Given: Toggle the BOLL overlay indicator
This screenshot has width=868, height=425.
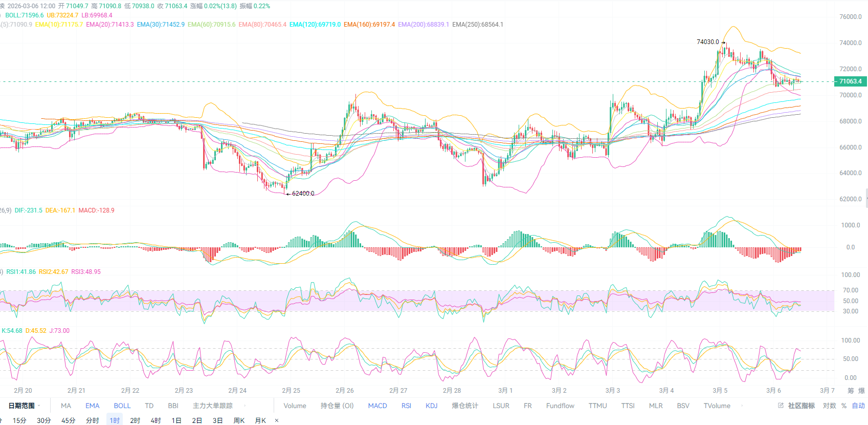Looking at the screenshot, I should [122, 406].
